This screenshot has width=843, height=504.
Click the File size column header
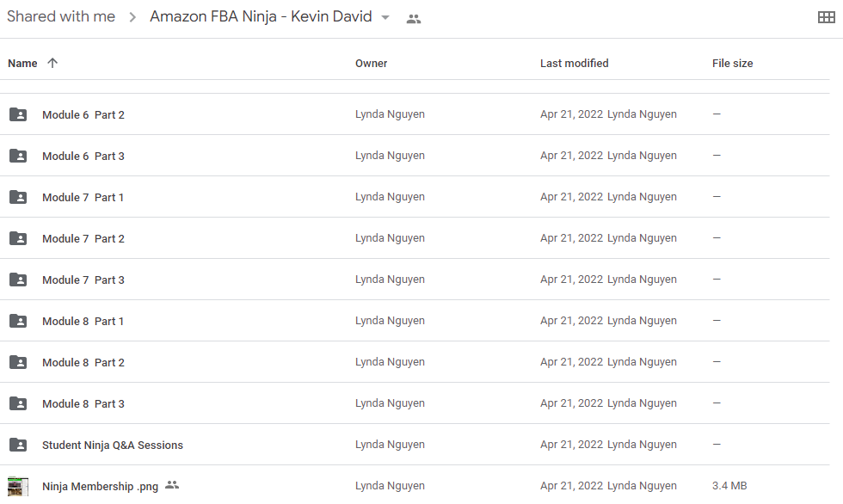(x=732, y=64)
